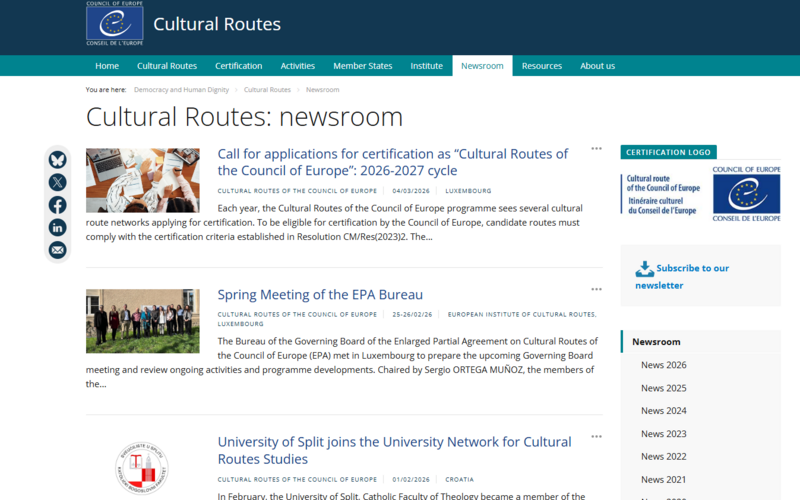This screenshot has height=500, width=800.
Task: Select Newsroom heading in side menu
Action: pyautogui.click(x=656, y=342)
